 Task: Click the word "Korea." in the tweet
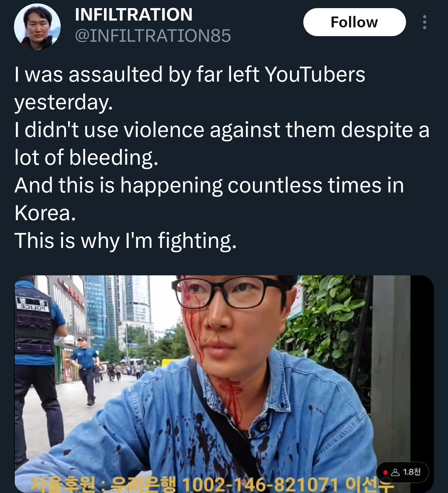click(45, 213)
